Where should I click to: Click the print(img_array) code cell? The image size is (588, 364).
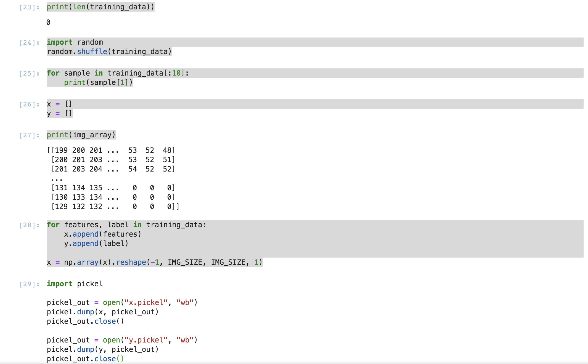(81, 135)
